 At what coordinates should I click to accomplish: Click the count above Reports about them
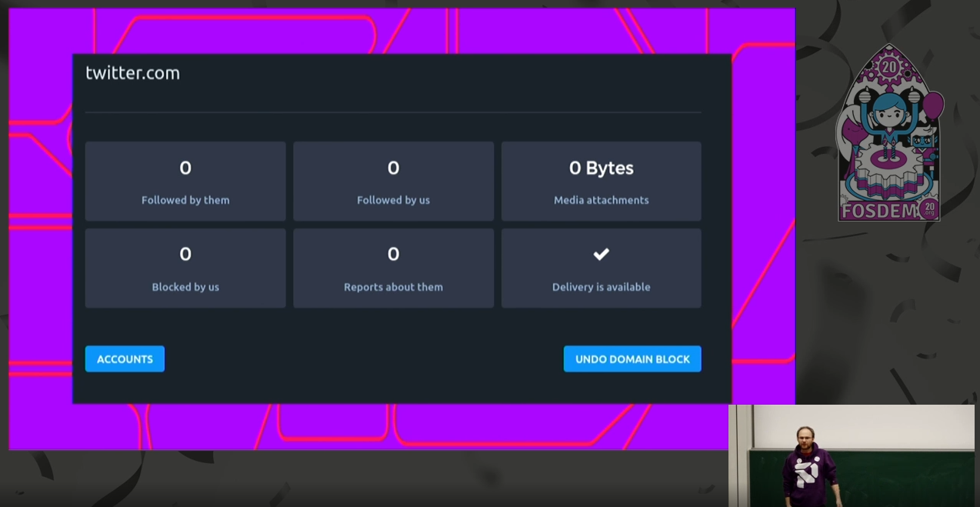(393, 254)
